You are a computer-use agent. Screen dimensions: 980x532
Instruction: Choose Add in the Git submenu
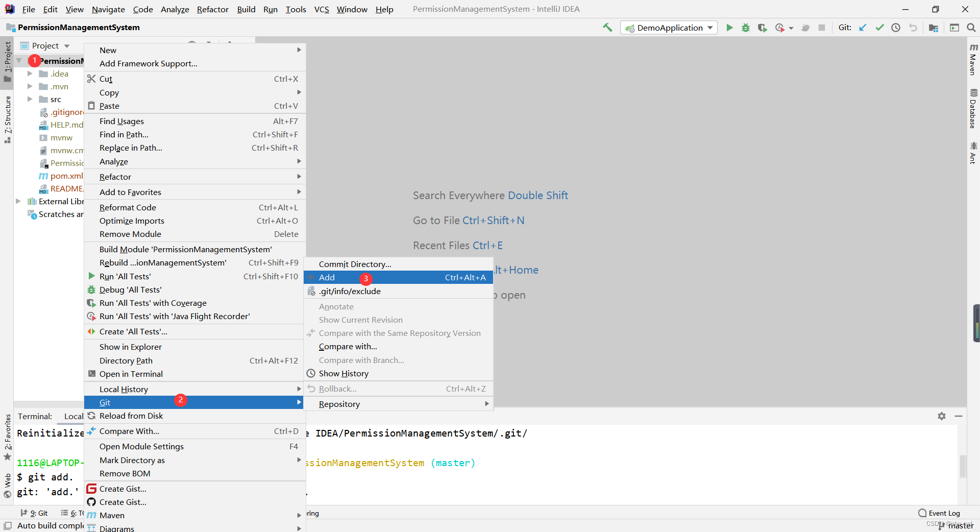coord(399,277)
